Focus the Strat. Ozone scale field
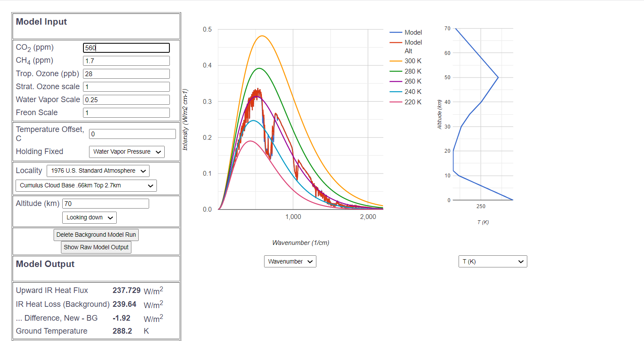The height and width of the screenshot is (341, 644). click(x=126, y=87)
